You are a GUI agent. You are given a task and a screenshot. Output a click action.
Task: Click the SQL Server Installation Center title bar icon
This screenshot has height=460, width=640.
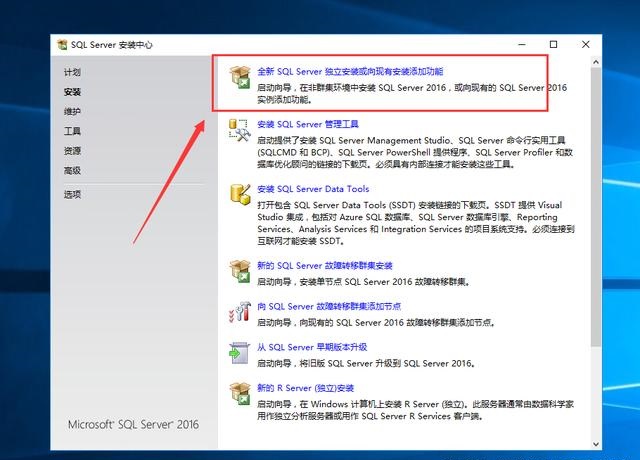click(62, 44)
